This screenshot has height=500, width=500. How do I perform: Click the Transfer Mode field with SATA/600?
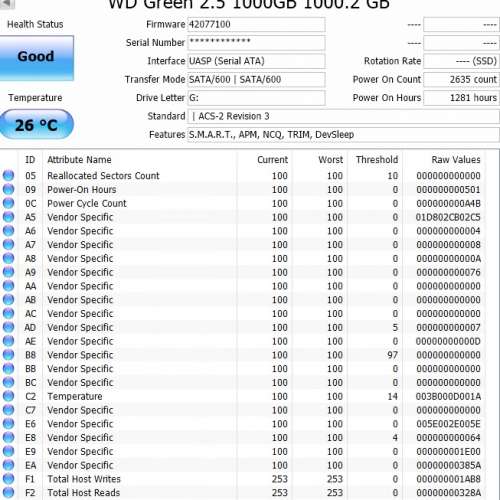point(256,79)
